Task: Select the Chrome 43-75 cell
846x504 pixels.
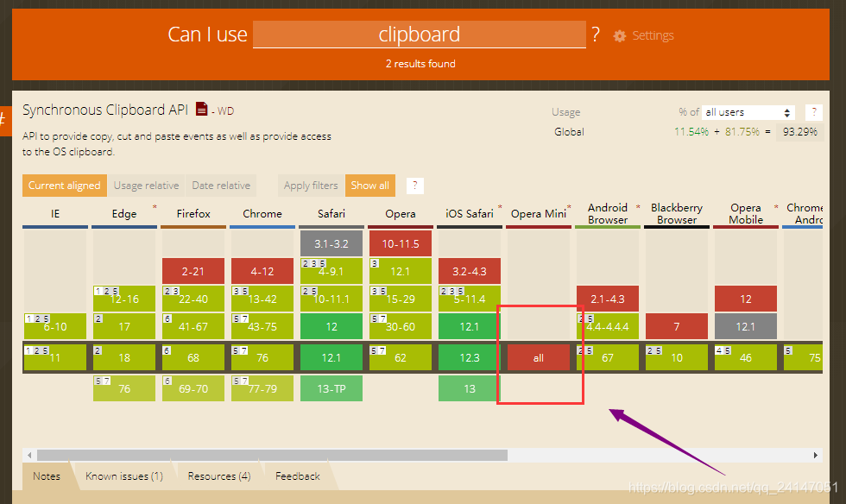Action: coord(262,326)
